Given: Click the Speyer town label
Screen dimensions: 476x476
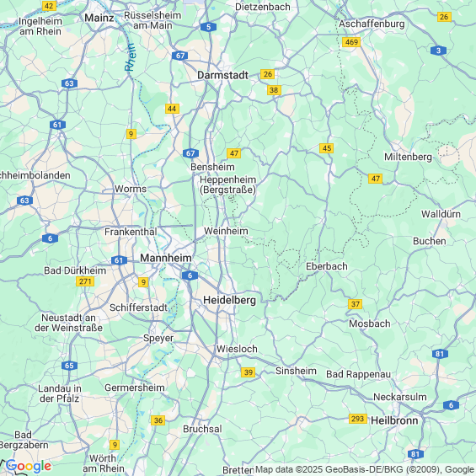Looking at the screenshot, I should pos(158,339).
